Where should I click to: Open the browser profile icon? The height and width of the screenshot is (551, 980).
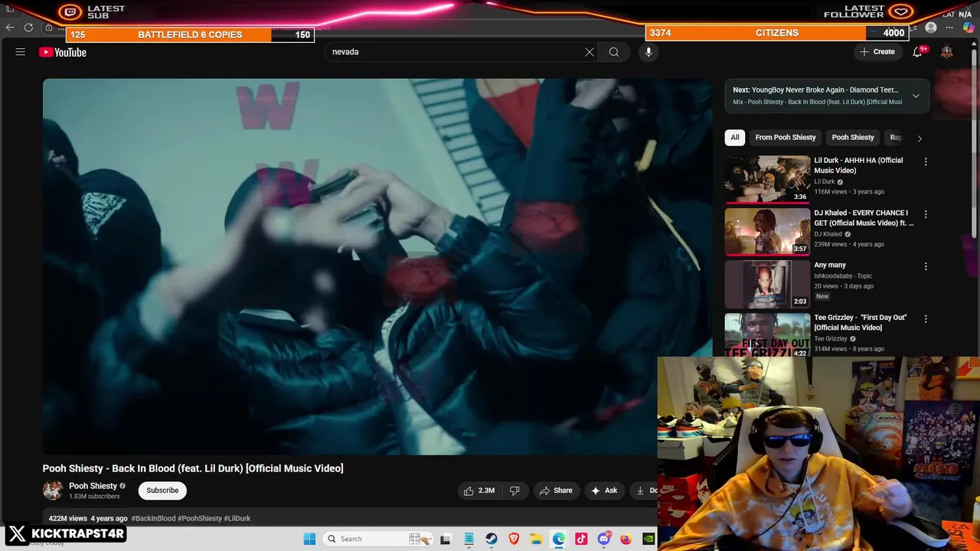coord(931,28)
